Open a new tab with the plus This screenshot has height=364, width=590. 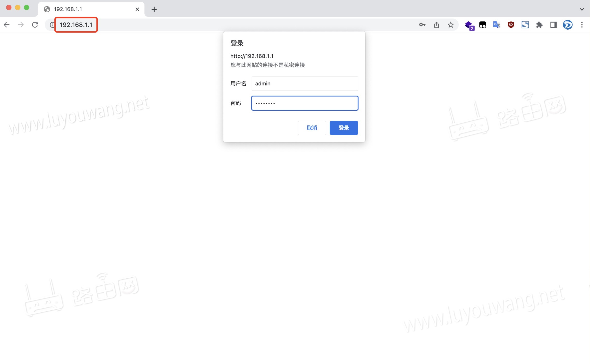coord(154,9)
